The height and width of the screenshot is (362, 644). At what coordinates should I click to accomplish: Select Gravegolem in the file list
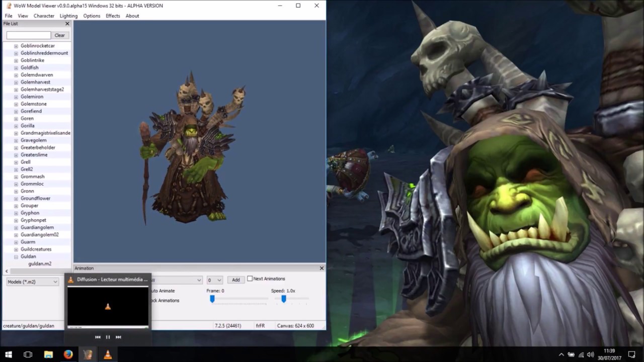[x=34, y=140]
